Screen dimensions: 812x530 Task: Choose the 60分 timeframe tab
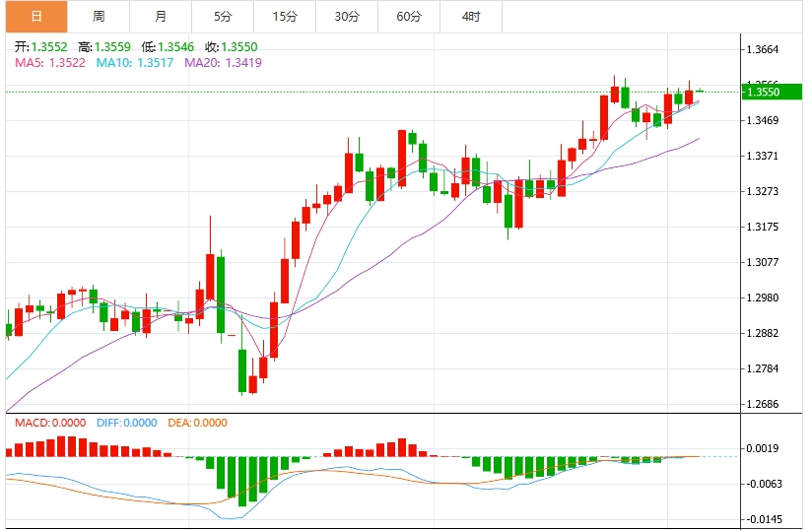pyautogui.click(x=409, y=17)
